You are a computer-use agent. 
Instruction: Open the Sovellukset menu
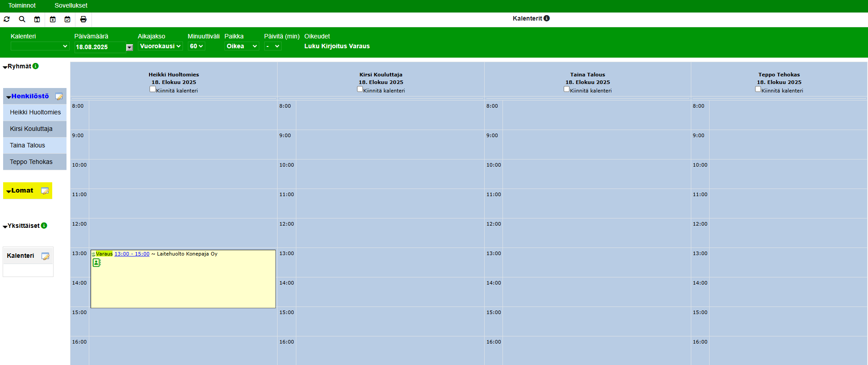(x=71, y=5)
